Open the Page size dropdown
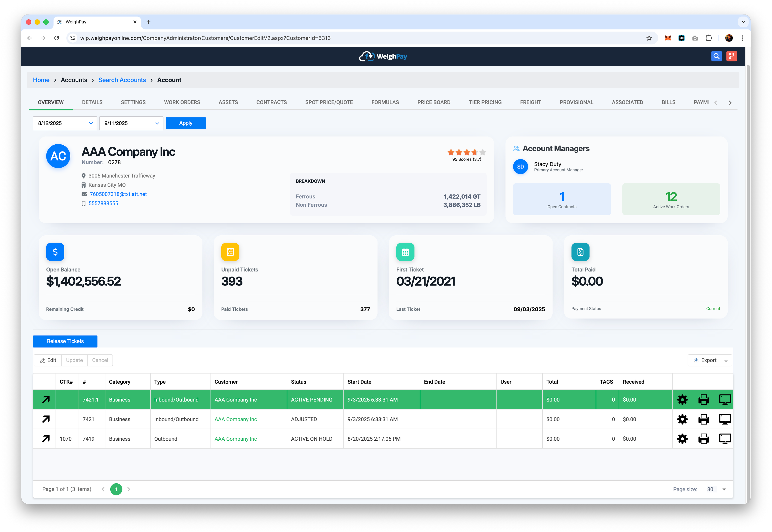The height and width of the screenshot is (532, 772). tap(724, 489)
